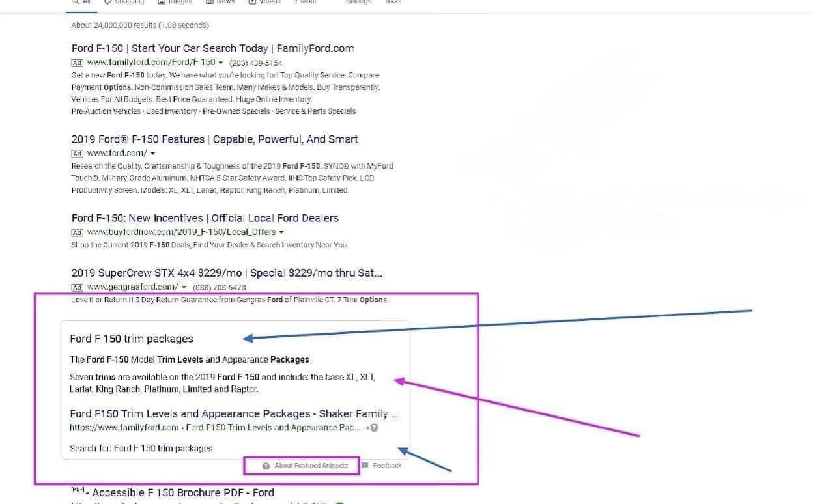Open 2019 SuperCrew STX 4x4 $229/mo ad title
The width and height of the screenshot is (813, 504).
[227, 273]
